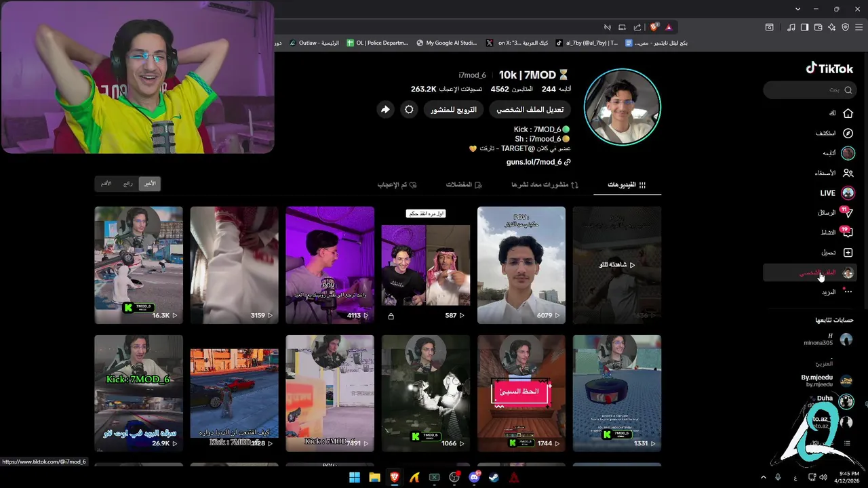Viewport: 868px width, 488px height.
Task: Open the video thumbnail with 4113 views
Action: tap(330, 265)
